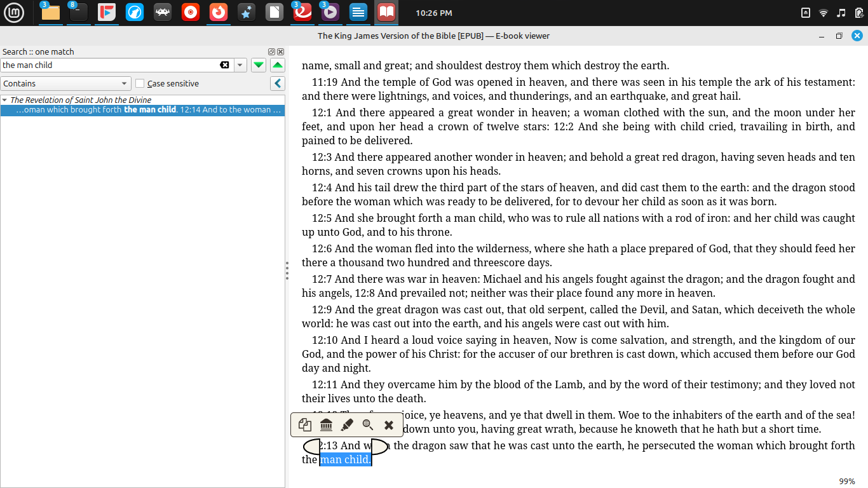Click the 'Search :: one match' panel title
This screenshot has height=488, width=868.
39,51
